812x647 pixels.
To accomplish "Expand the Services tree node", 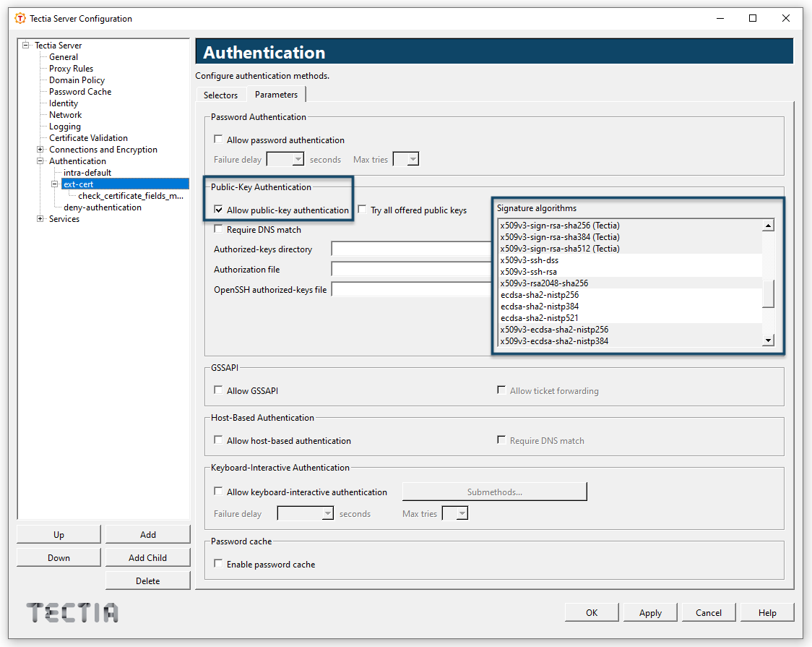I will tap(40, 218).
